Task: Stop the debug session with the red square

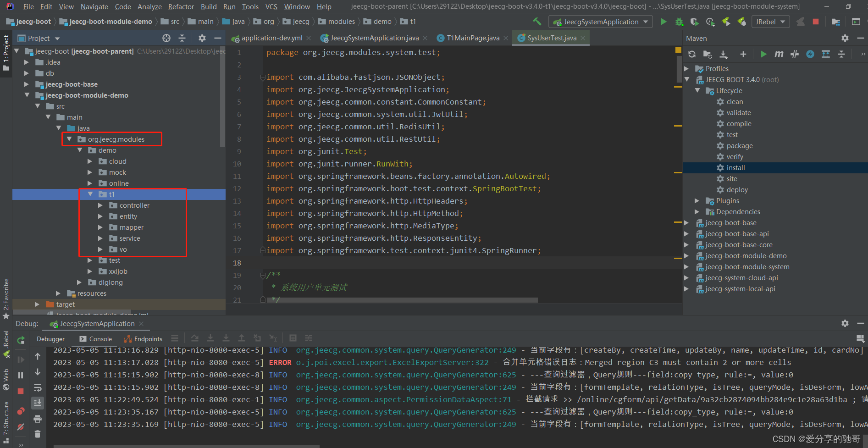Action: [x=21, y=391]
